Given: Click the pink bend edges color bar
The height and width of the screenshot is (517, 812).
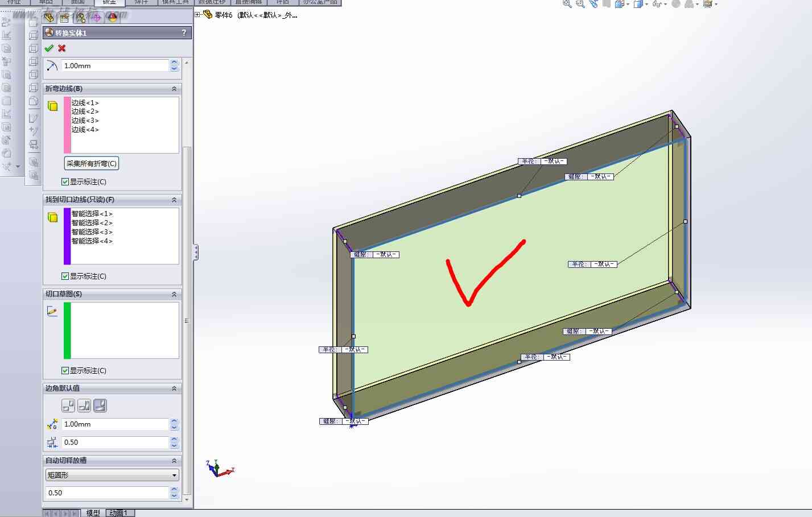Looking at the screenshot, I should [x=67, y=125].
